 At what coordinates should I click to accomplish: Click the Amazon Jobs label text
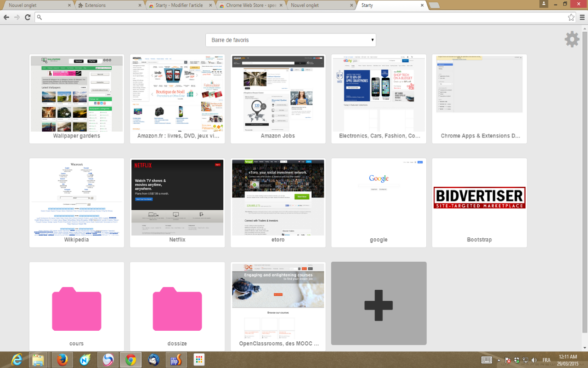tap(278, 136)
